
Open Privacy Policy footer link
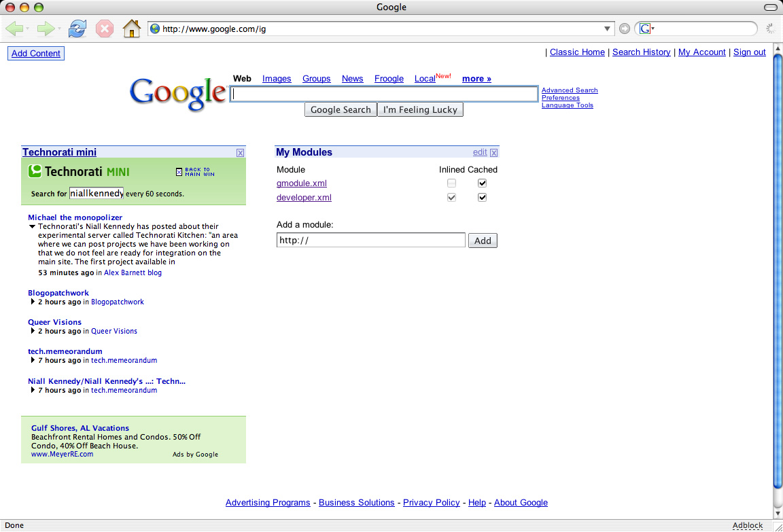(x=432, y=503)
